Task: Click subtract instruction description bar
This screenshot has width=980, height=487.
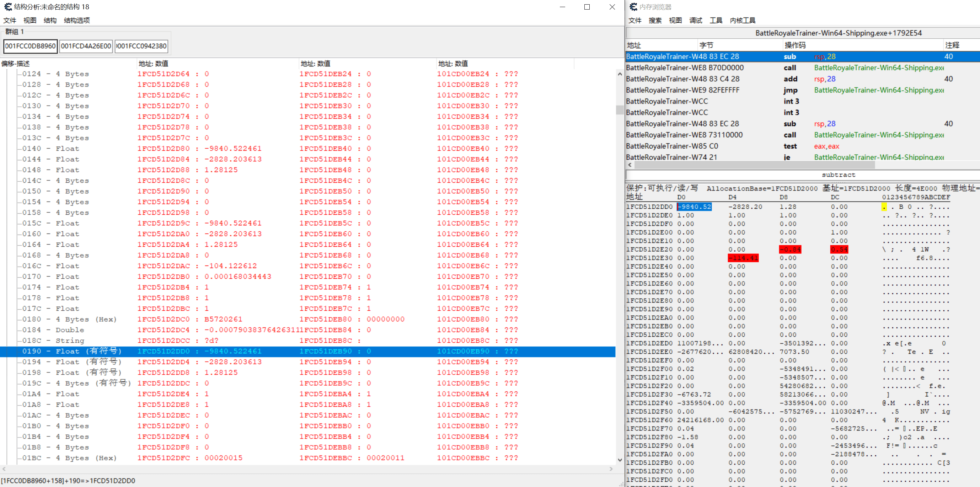Action: tap(803, 175)
